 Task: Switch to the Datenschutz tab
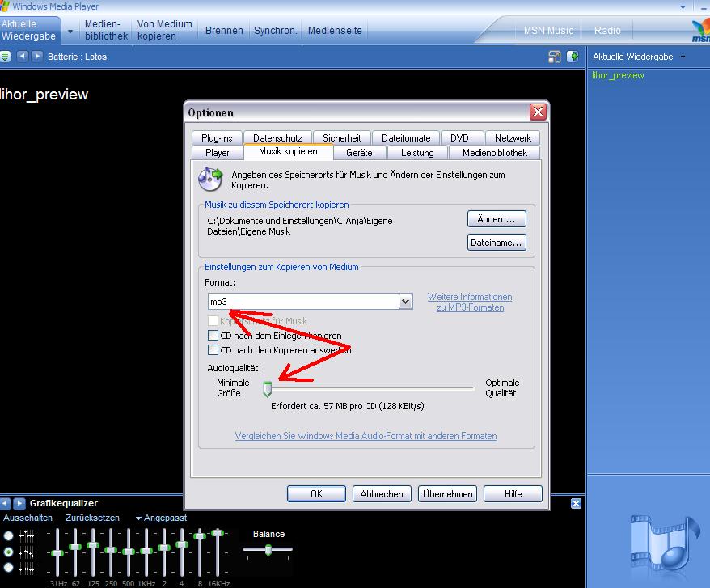pos(277,137)
